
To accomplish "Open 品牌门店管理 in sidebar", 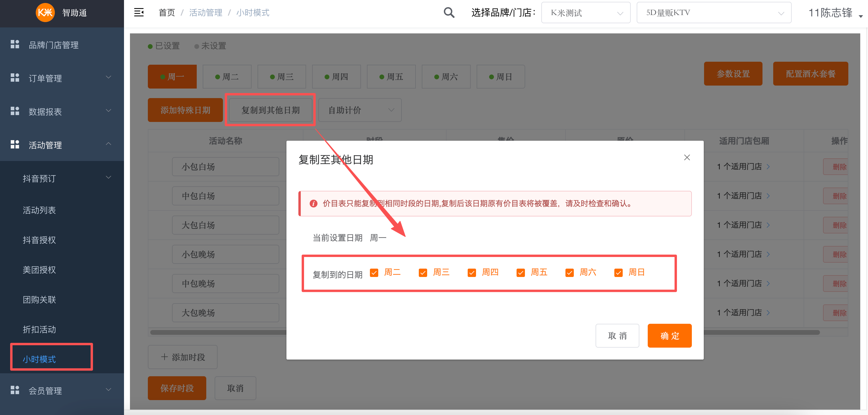I will pyautogui.click(x=62, y=45).
